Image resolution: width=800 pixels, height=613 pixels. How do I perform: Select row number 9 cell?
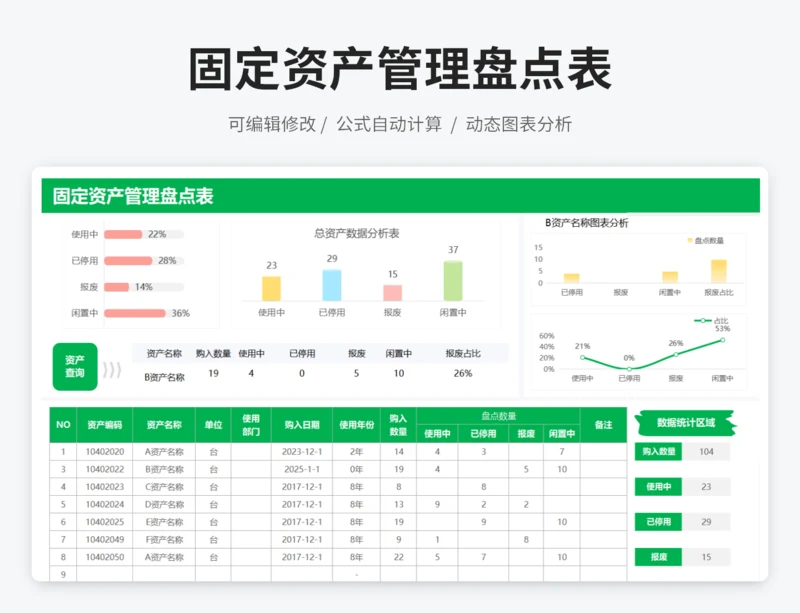pos(63,574)
